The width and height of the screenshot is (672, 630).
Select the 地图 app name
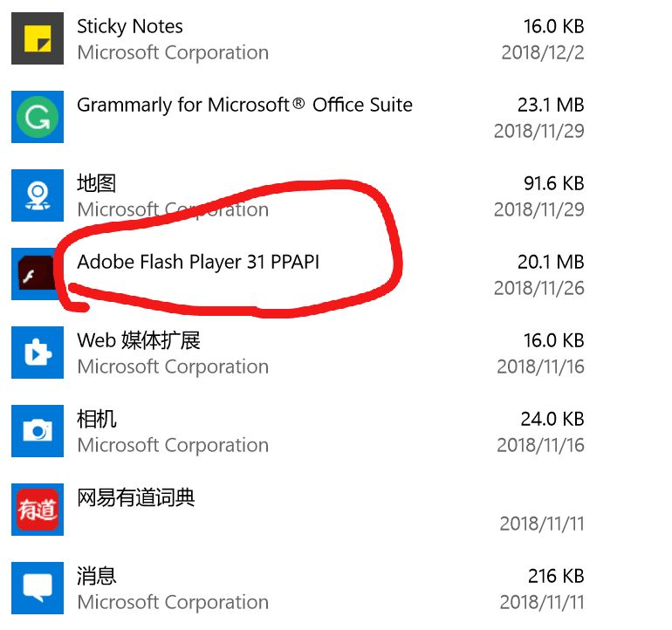pyautogui.click(x=96, y=184)
